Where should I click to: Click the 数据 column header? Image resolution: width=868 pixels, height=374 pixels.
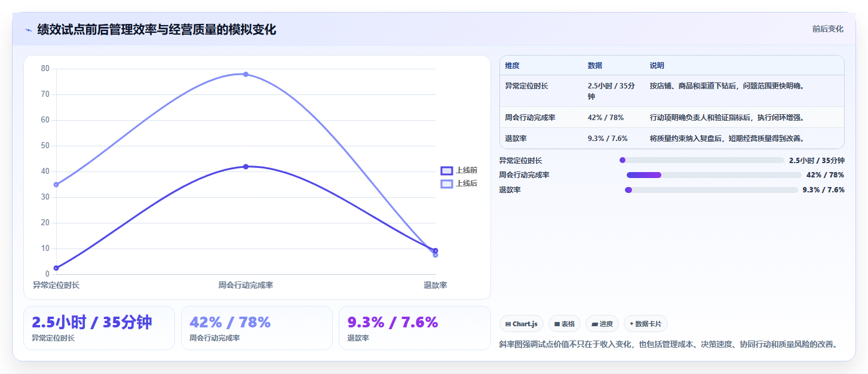pos(595,66)
